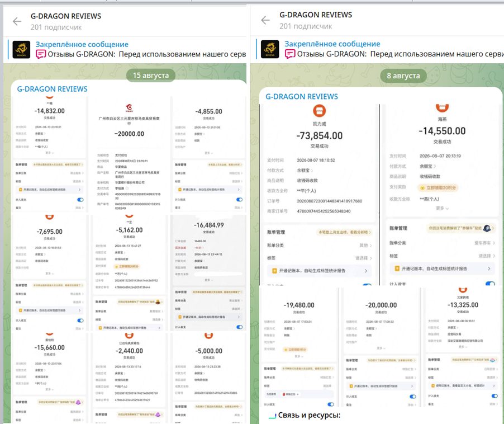Expand 更多 in the -14,550.00 receipt
The width and height of the screenshot is (504, 424).
(x=443, y=209)
